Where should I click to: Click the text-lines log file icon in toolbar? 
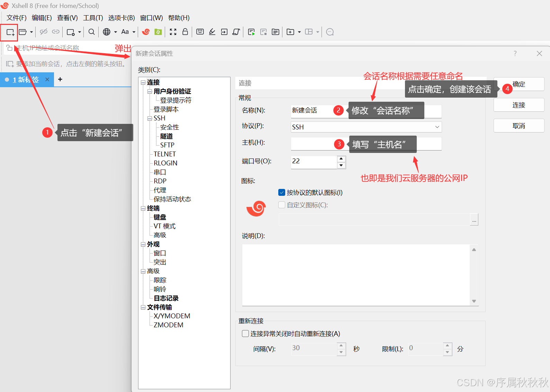pos(276,32)
